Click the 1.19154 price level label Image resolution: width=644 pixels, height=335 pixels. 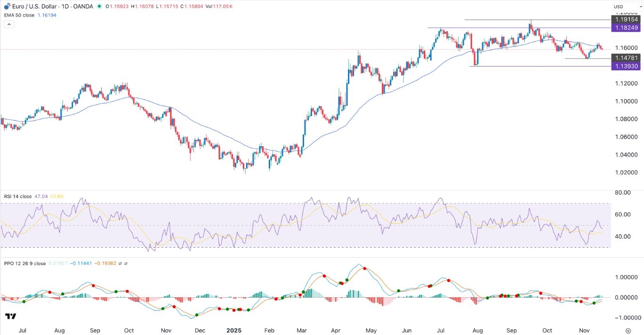click(627, 19)
